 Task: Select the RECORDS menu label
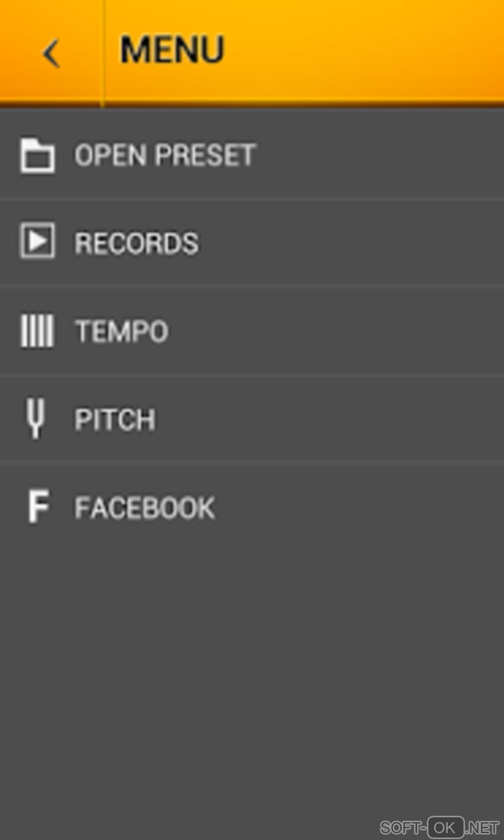(136, 243)
